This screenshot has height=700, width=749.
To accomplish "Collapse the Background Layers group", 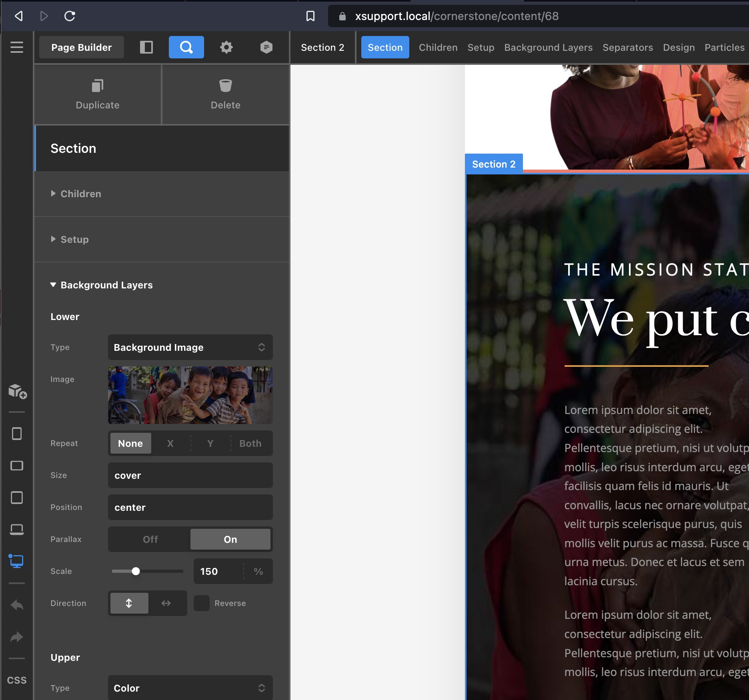I will point(106,285).
